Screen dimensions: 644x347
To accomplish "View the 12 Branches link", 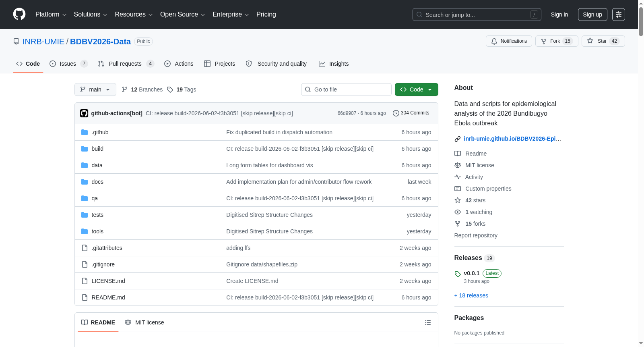I will click(x=142, y=89).
